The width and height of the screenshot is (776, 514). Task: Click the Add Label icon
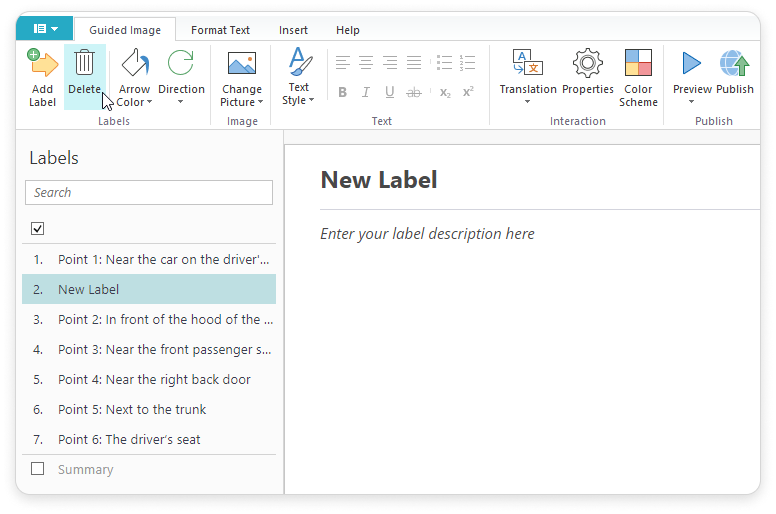click(x=42, y=66)
